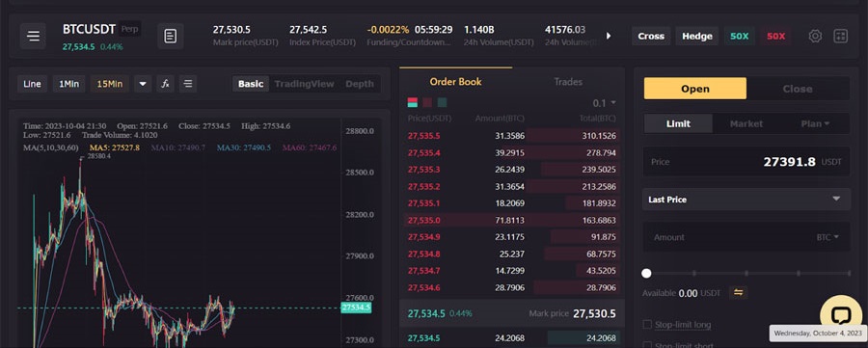
Task: Enable the Stop-limit long checkbox
Action: point(647,325)
